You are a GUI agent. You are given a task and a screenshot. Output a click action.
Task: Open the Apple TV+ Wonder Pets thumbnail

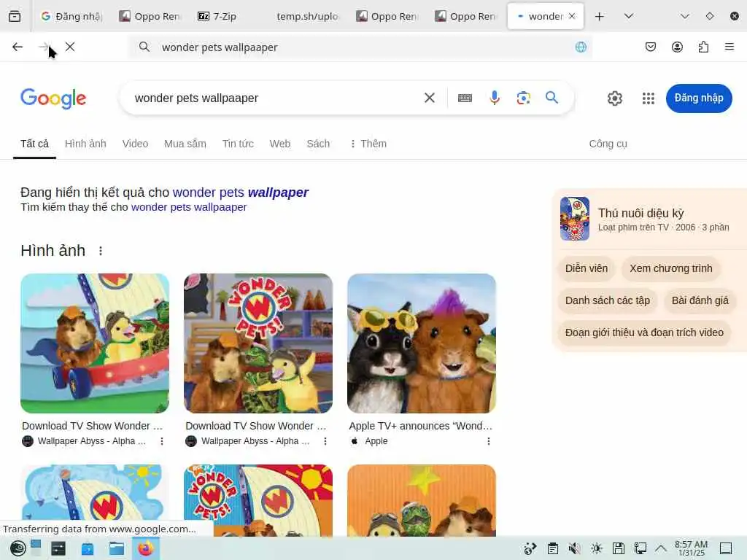[422, 343]
